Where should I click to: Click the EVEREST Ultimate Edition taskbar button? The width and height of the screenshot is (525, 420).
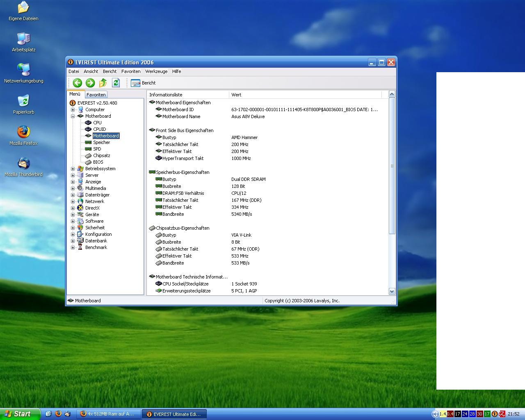[174, 414]
